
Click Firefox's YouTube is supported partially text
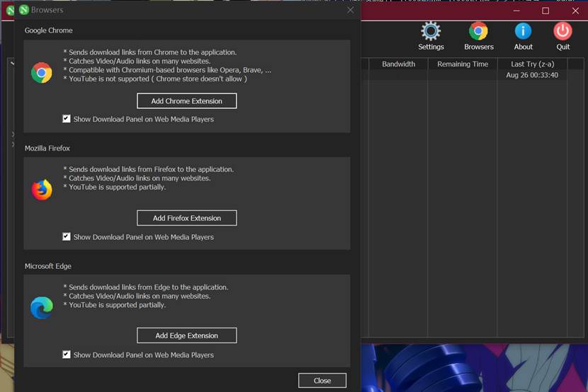pyautogui.click(x=114, y=187)
